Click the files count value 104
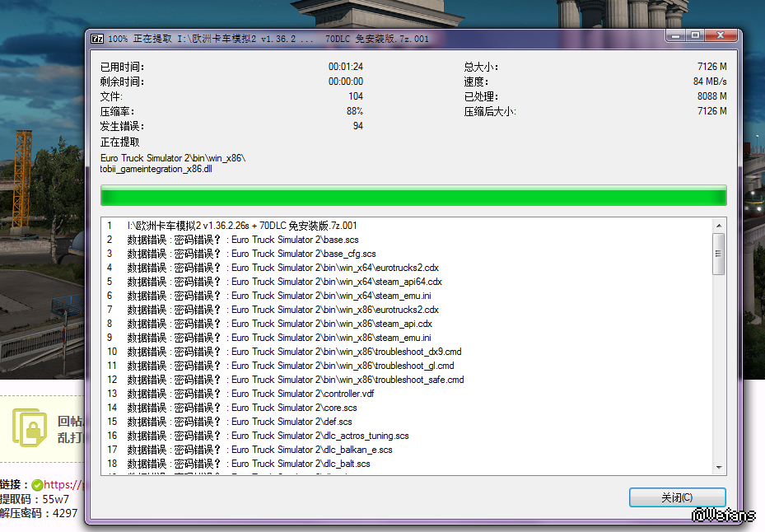This screenshot has width=765, height=532. pos(356,96)
